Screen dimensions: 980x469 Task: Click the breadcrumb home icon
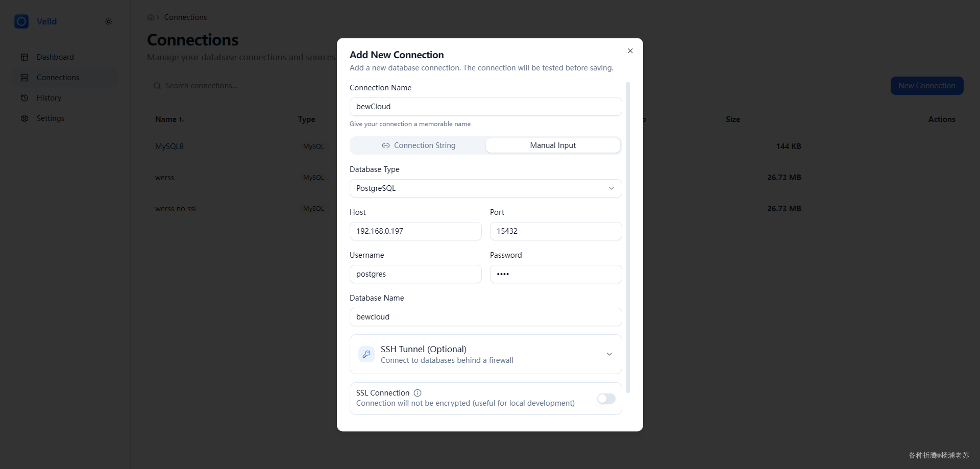[151, 17]
